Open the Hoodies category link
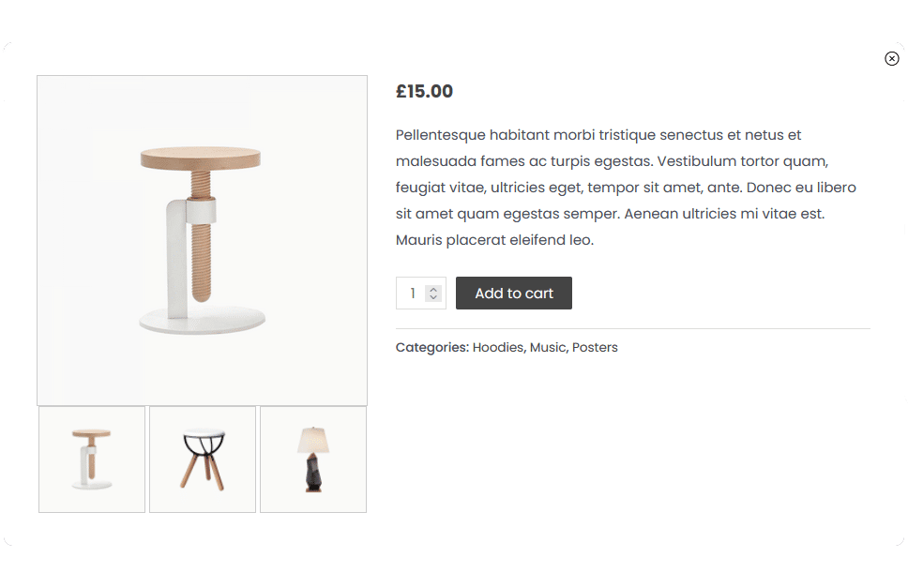Viewport: 908px width, 588px height. tap(497, 348)
